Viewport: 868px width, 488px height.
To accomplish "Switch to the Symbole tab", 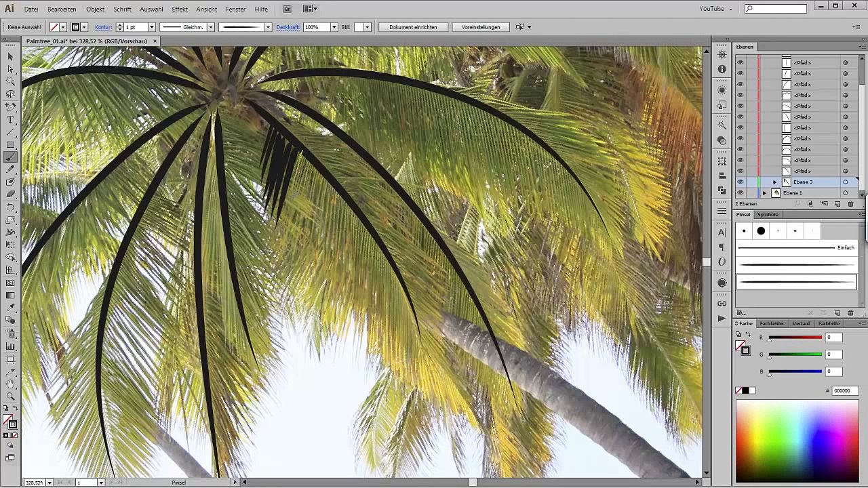I will 768,214.
